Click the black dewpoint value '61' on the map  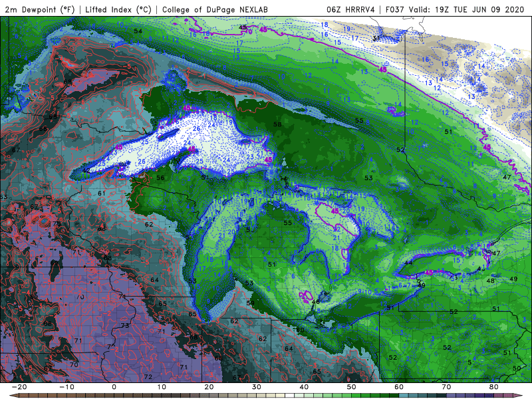coord(102,194)
